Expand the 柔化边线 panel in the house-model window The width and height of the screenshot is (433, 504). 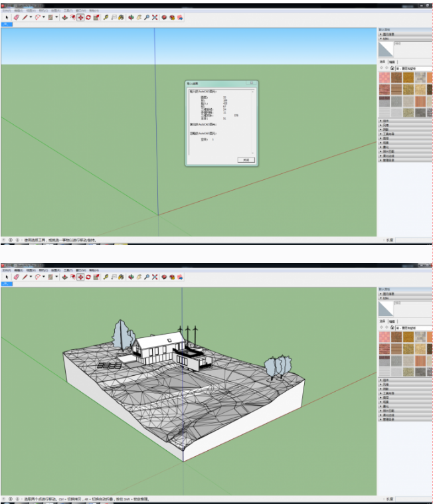pos(405,415)
